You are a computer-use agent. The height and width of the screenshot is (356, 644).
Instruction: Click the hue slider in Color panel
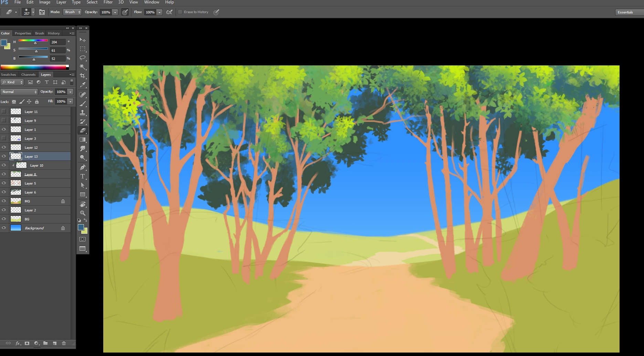(33, 41)
